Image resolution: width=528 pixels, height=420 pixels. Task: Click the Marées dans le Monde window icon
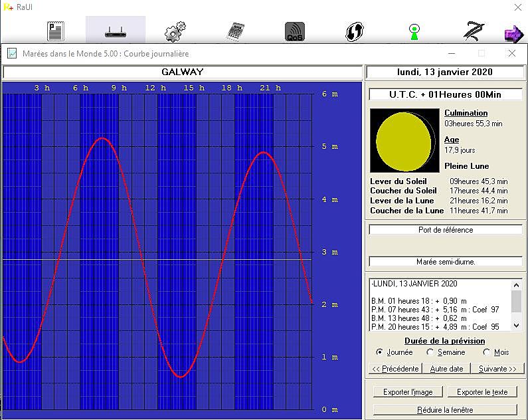12,53
